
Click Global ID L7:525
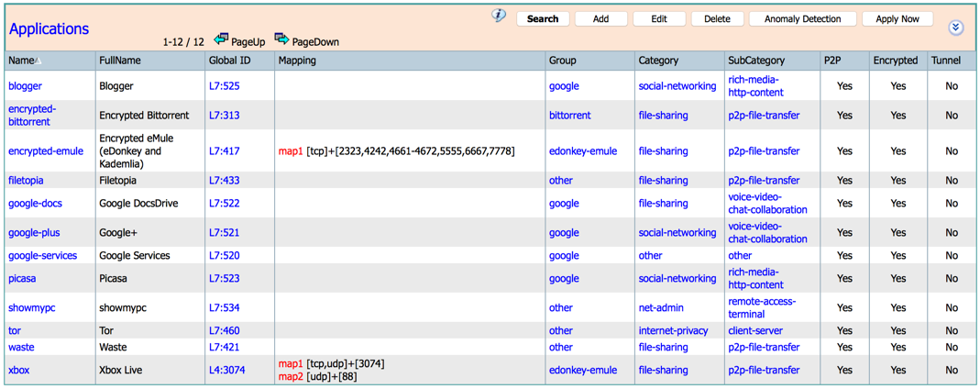pyautogui.click(x=225, y=86)
